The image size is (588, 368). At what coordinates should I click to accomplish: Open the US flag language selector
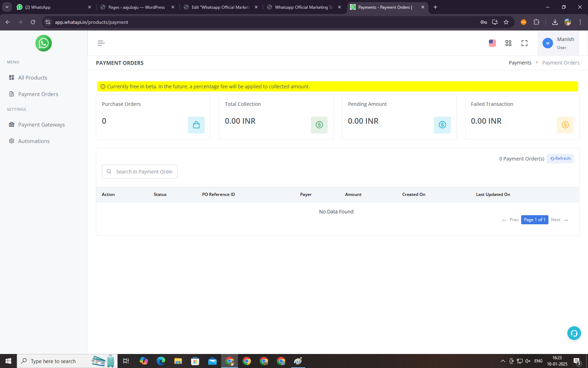tap(492, 43)
